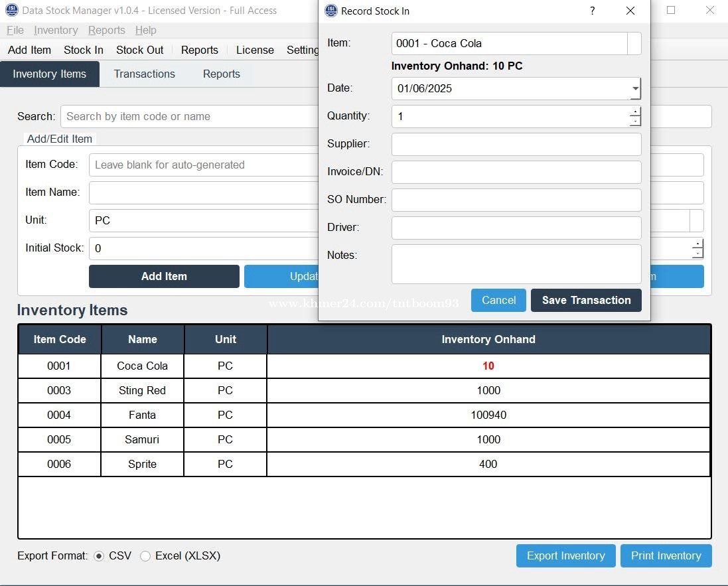Select the Excel (XLSX) export format
The width and height of the screenshot is (728, 586).
pos(145,556)
